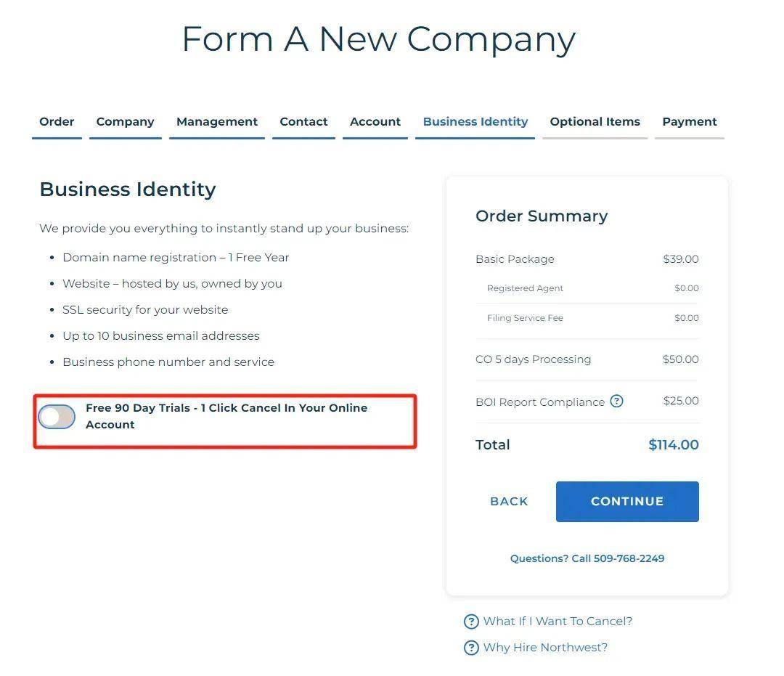Call 509-768-2249 via the Questions link

tap(587, 558)
